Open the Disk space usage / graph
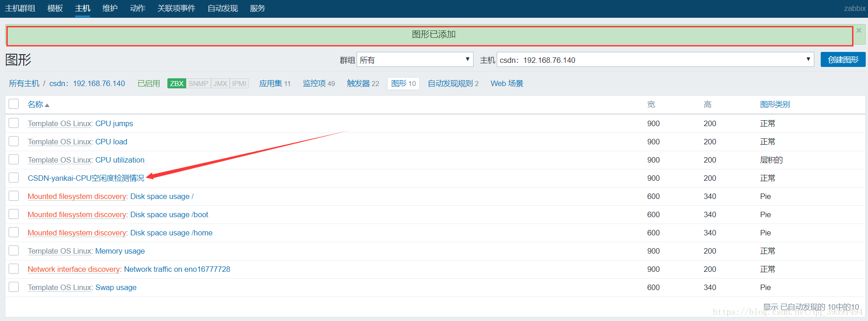 point(162,196)
